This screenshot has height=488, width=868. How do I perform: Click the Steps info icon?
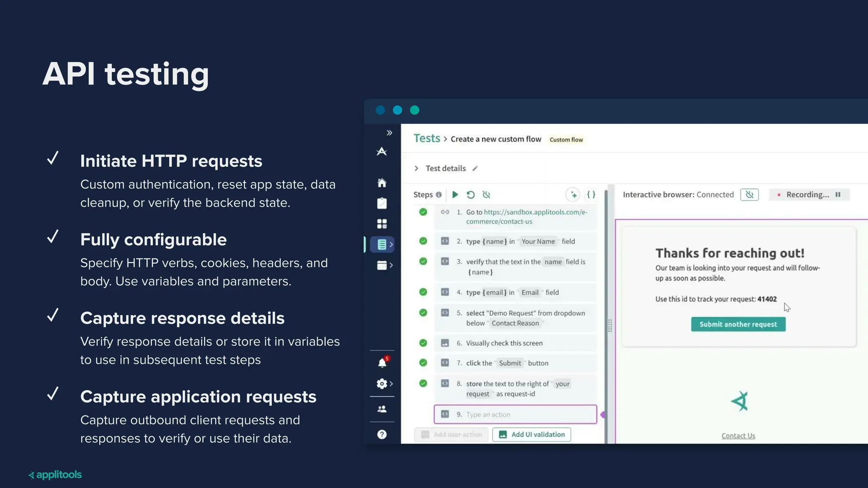(x=439, y=195)
